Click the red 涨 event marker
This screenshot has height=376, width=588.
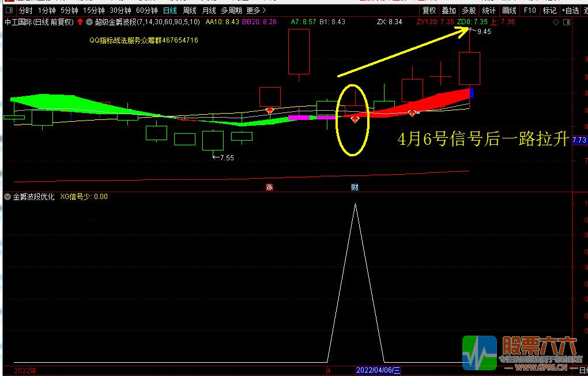click(269, 187)
